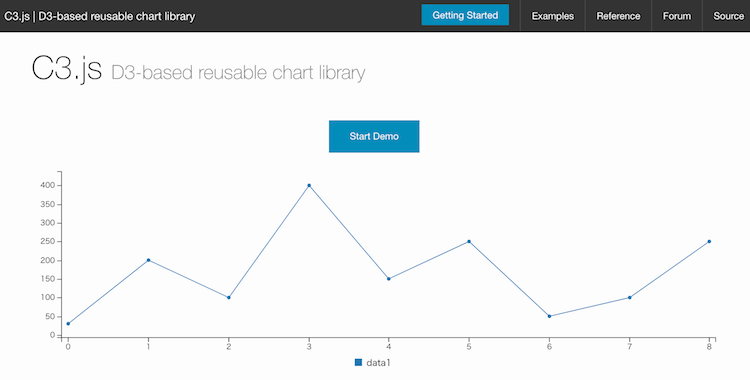Screen dimensions: 750x380
Task: Click the data point at x=7
Action: coord(629,298)
